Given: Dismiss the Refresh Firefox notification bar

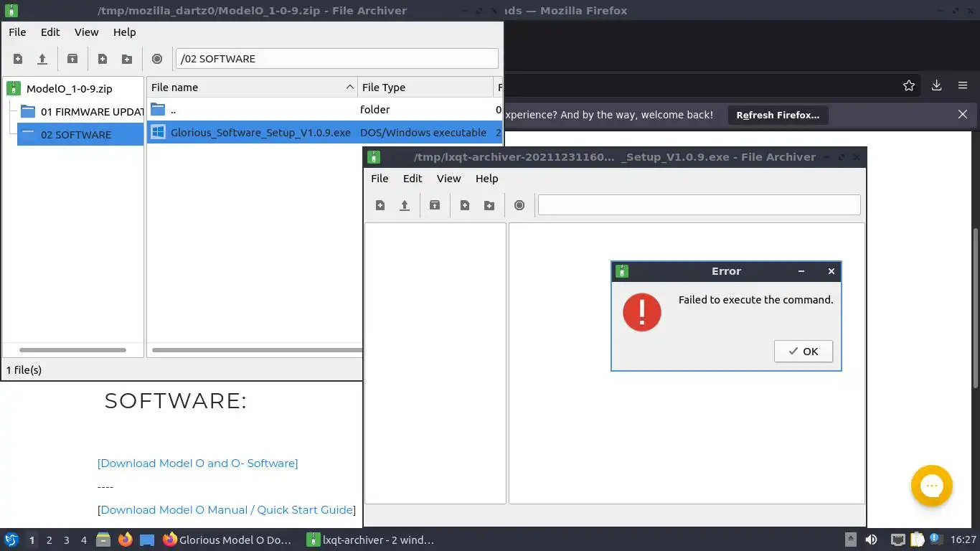Looking at the screenshot, I should (x=963, y=114).
